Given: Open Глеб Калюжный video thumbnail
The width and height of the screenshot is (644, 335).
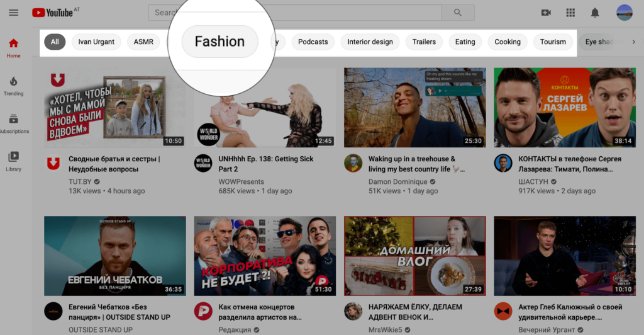Looking at the screenshot, I should (565, 256).
